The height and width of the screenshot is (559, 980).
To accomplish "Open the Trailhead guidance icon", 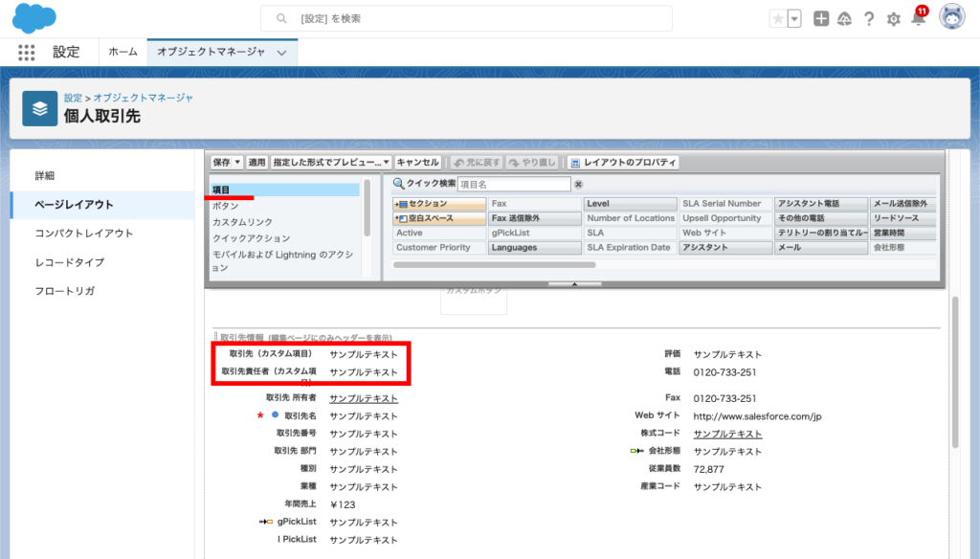I will (844, 19).
